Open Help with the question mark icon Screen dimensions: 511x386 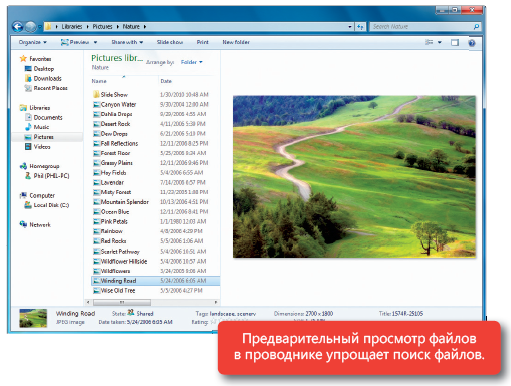(x=472, y=43)
